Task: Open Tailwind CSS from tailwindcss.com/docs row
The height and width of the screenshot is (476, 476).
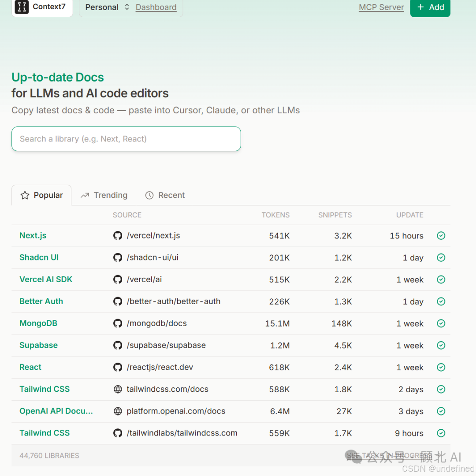Action: tap(45, 389)
